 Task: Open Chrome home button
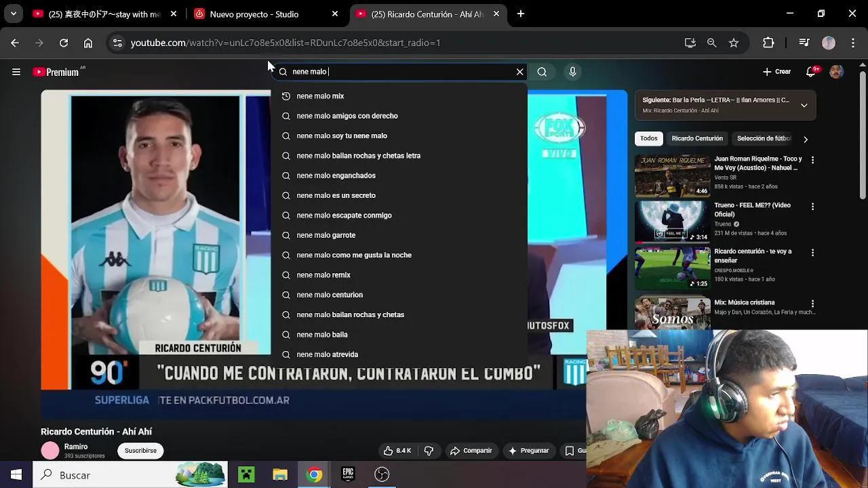(88, 43)
